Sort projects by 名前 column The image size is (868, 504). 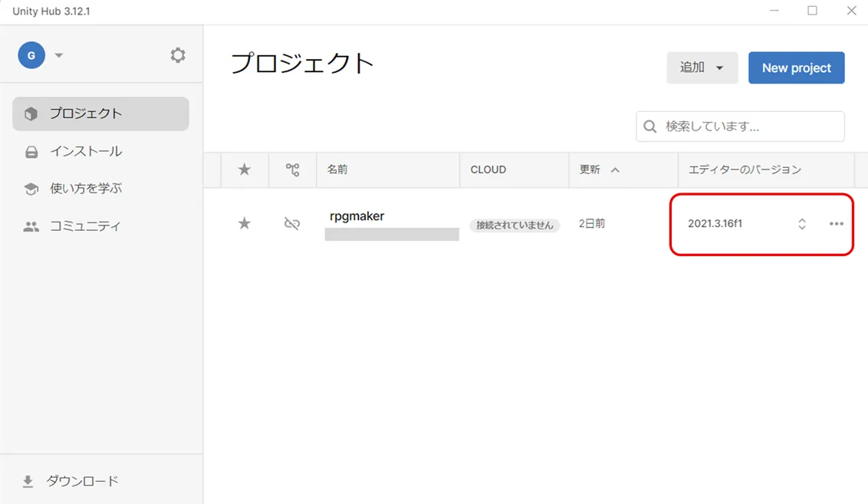click(x=337, y=170)
